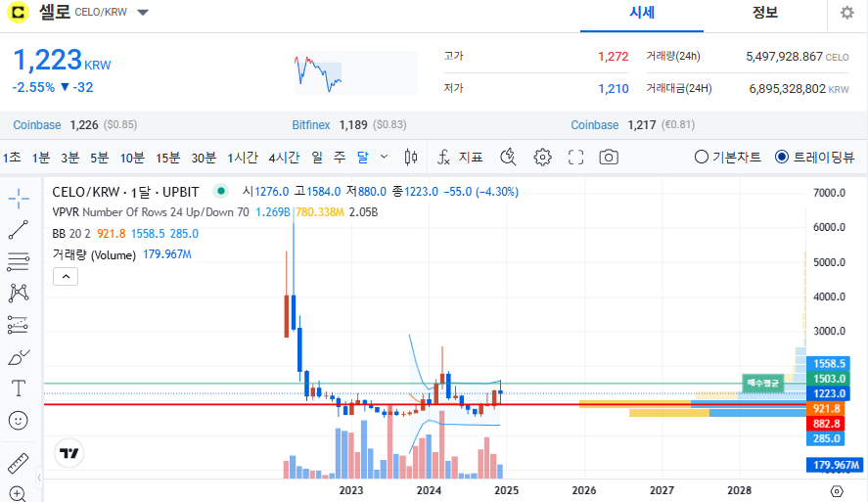This screenshot has width=868, height=502.
Task: Click the 1558.5 upper band price label
Action: (829, 364)
